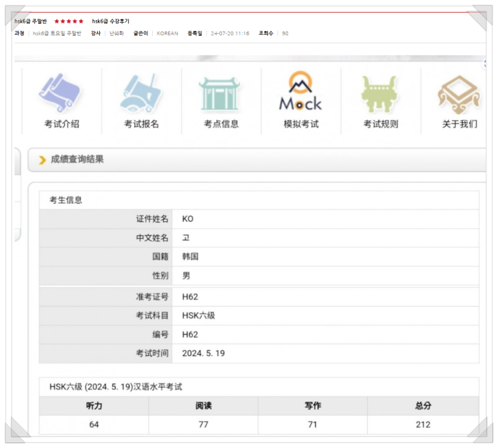This screenshot has height=448, width=498.
Task: Click the yellow arrow beside 成绩查询结果
Action: pyautogui.click(x=43, y=160)
